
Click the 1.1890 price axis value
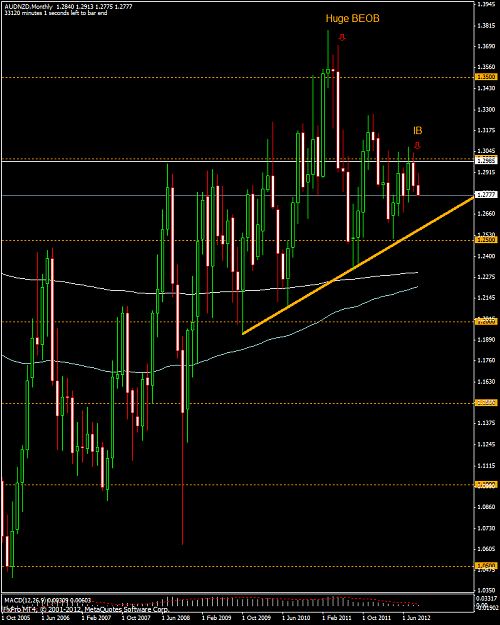pos(486,340)
